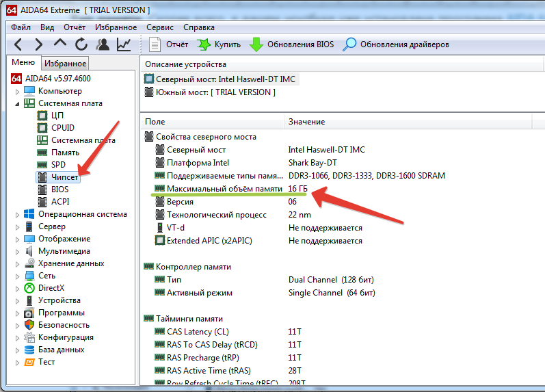Click the value DDR3-1066, DDR3-1333, DDR3-1600 SDRAM
This screenshot has width=545, height=392.
(x=367, y=176)
